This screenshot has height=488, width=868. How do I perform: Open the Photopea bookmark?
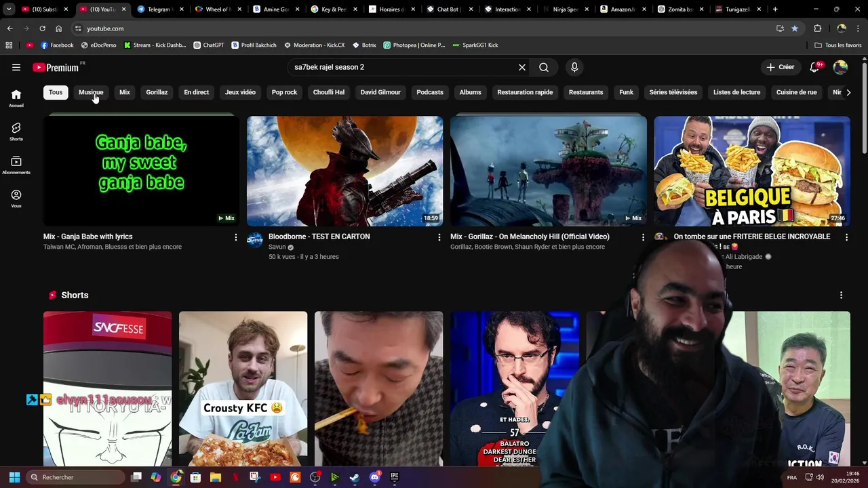coord(414,45)
